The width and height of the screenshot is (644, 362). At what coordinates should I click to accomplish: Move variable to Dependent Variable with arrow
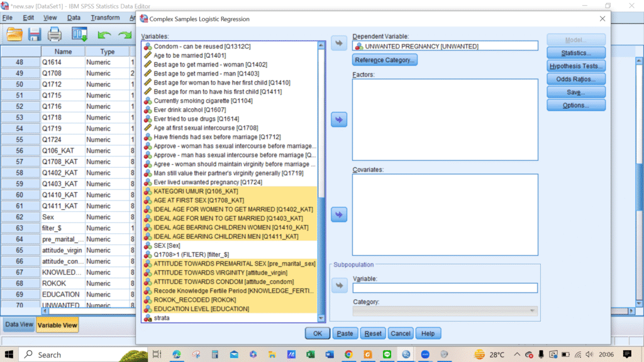point(339,43)
